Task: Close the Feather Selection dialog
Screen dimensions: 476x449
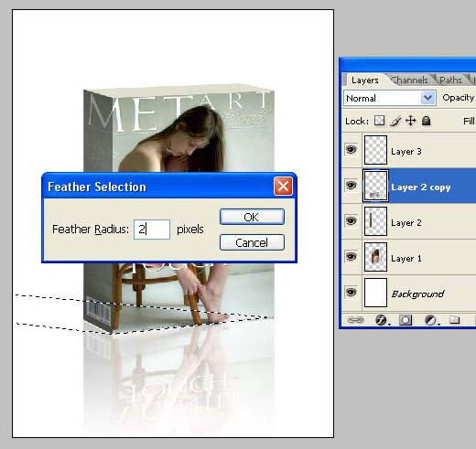Action: pyautogui.click(x=283, y=186)
